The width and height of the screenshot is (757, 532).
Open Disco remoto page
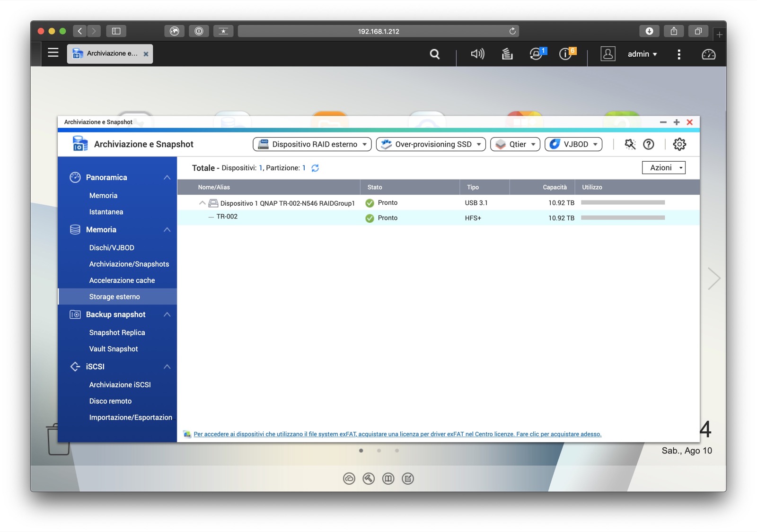[x=110, y=401]
